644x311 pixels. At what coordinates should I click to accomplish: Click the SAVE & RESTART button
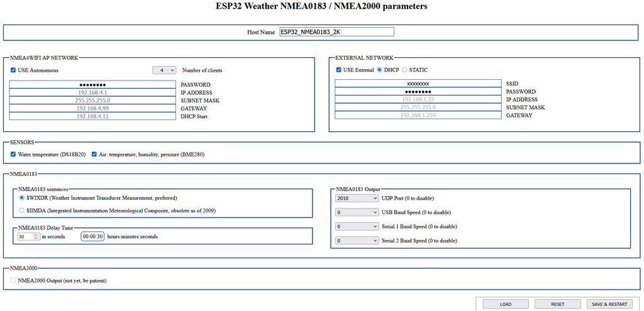pyautogui.click(x=609, y=304)
